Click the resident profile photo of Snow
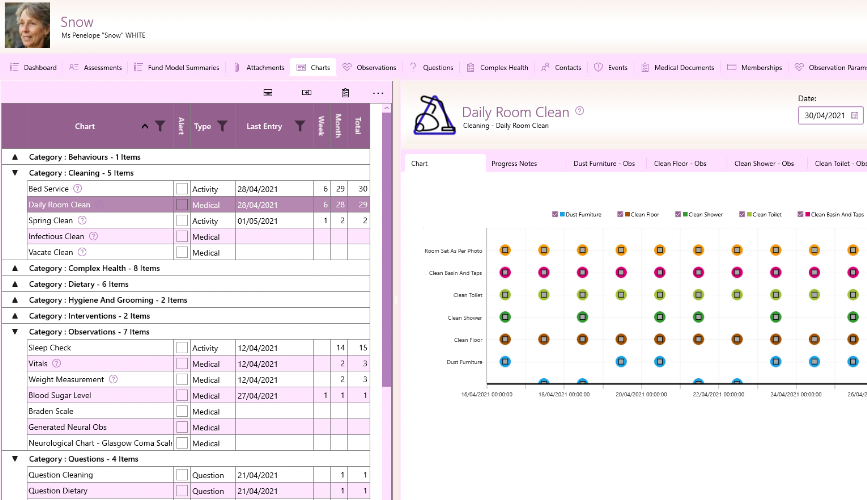867x500 pixels. click(28, 25)
